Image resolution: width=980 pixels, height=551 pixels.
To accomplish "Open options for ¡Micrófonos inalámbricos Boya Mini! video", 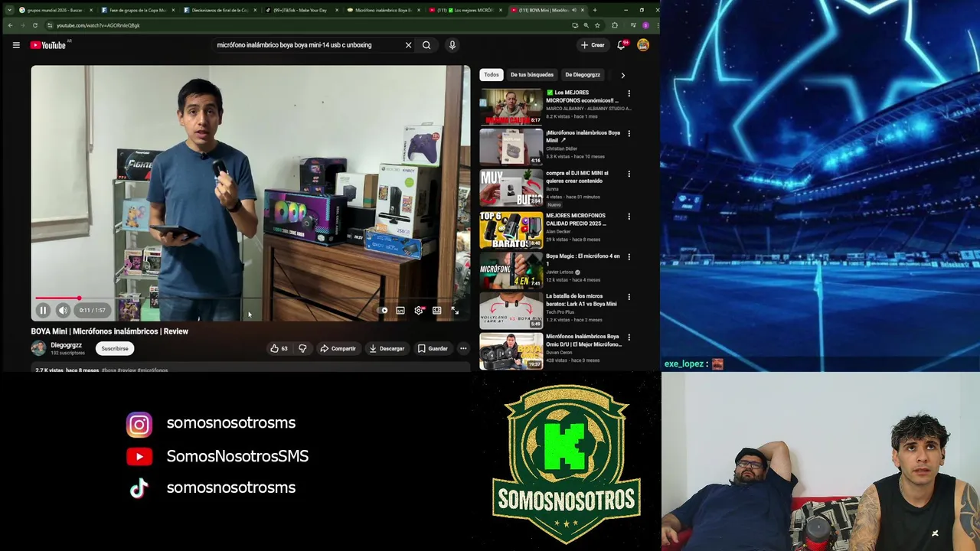I will pos(629,133).
